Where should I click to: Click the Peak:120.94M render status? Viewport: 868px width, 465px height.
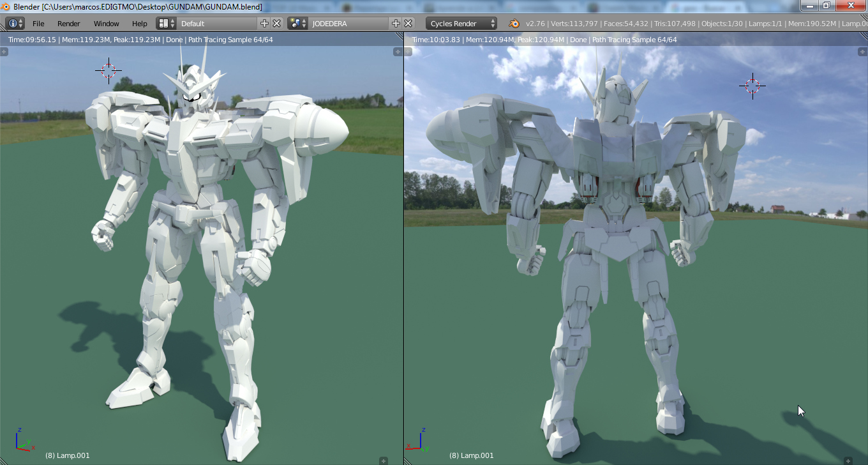click(539, 40)
